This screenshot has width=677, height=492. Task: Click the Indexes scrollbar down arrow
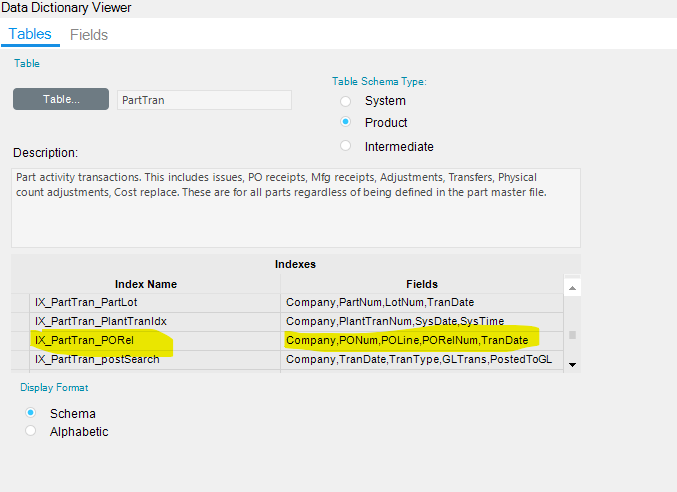click(x=572, y=365)
